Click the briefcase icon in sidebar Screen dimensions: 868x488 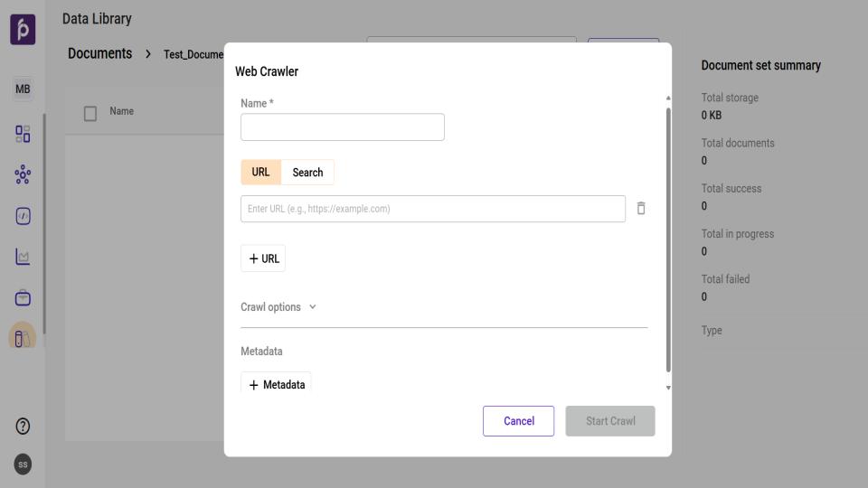(x=23, y=297)
